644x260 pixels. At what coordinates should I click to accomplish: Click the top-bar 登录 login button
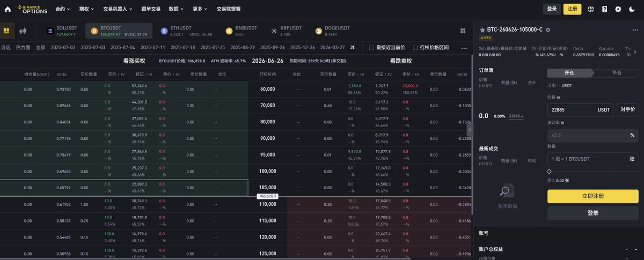tap(552, 9)
